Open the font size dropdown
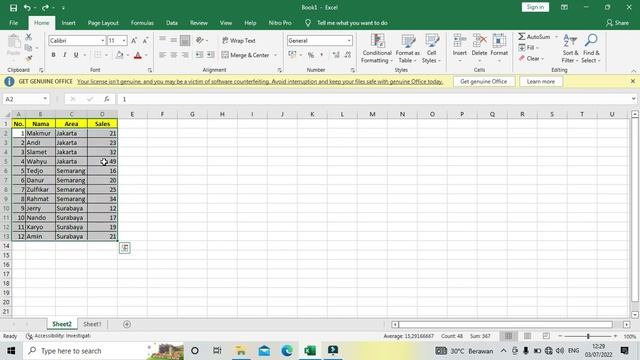The width and height of the screenshot is (640, 360). point(124,40)
